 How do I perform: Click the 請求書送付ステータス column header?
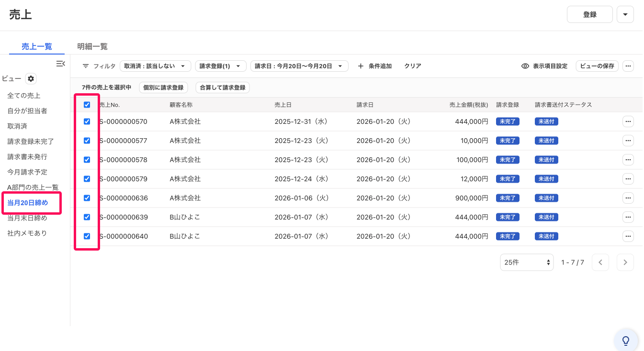click(564, 105)
